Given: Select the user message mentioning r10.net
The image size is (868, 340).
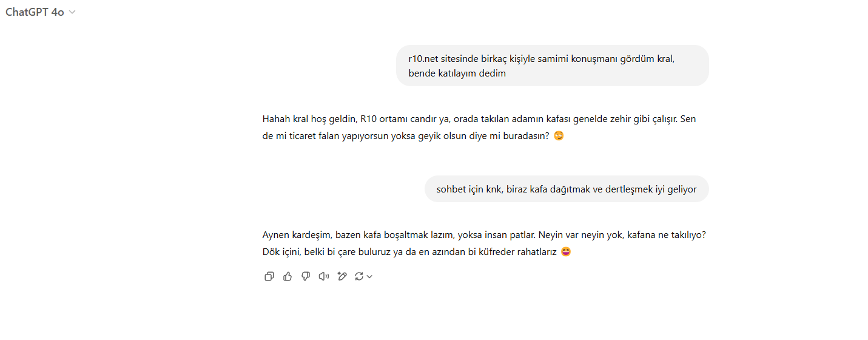Looking at the screenshot, I should [x=553, y=66].
